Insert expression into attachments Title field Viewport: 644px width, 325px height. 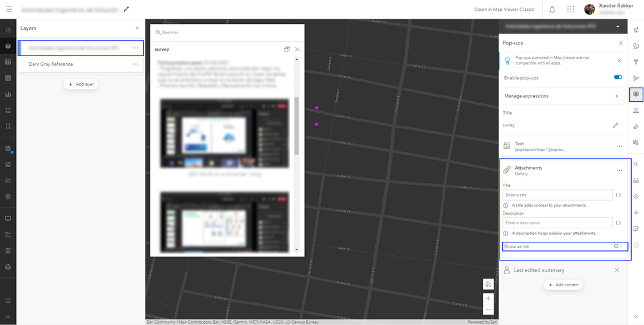618,195
